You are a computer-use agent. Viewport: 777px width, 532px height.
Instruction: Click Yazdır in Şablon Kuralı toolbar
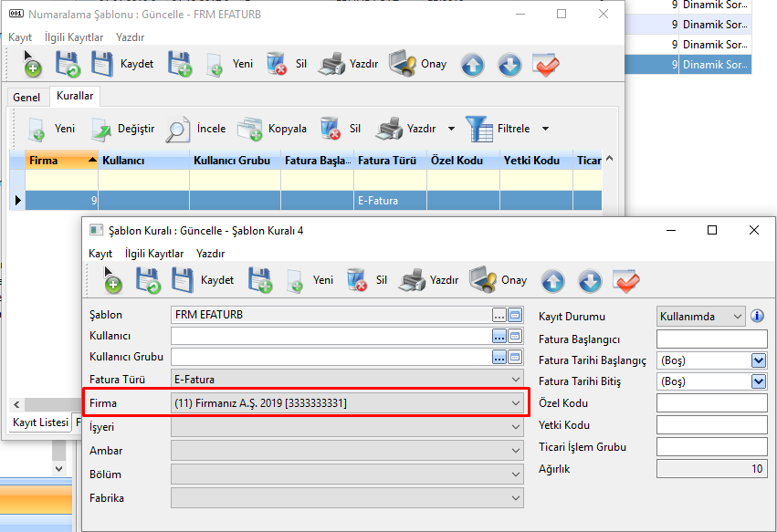pos(429,280)
